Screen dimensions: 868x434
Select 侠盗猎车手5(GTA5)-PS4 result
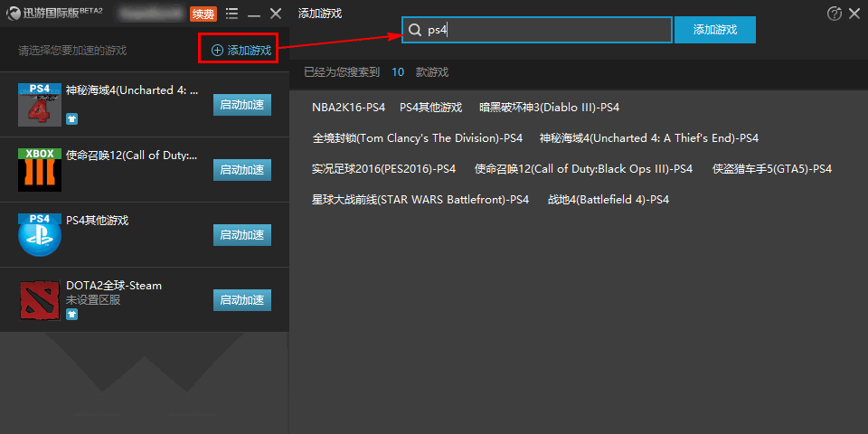[x=771, y=169]
